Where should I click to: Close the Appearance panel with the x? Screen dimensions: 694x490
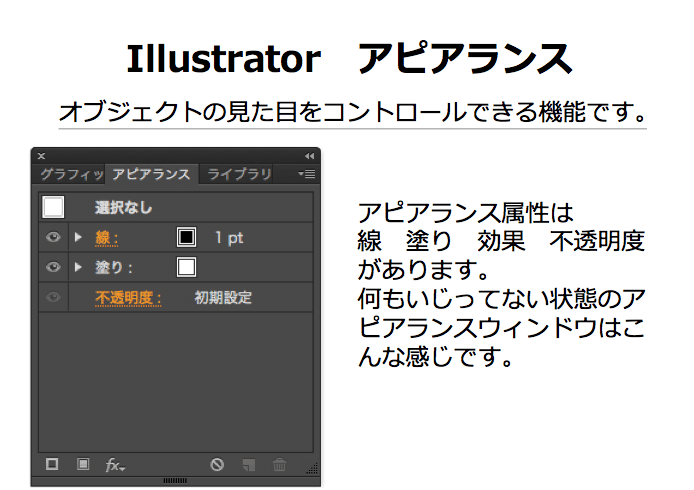[41, 156]
